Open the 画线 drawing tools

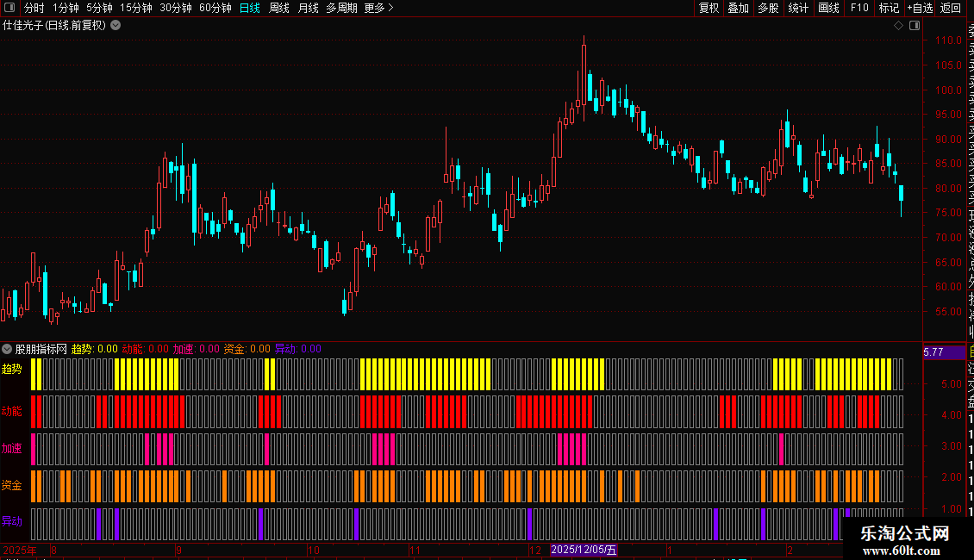pos(828,8)
